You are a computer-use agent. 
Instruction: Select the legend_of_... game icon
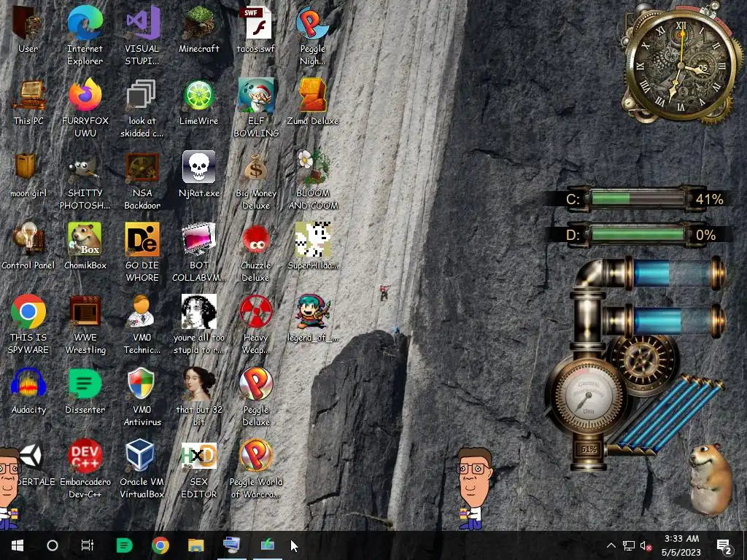coord(312,319)
